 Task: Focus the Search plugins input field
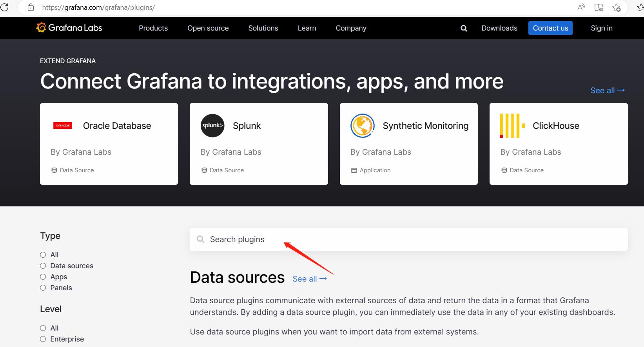(409, 239)
